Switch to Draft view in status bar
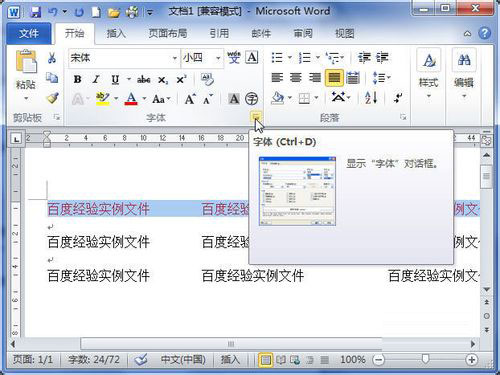This screenshot has width=500, height=375. tap(324, 360)
